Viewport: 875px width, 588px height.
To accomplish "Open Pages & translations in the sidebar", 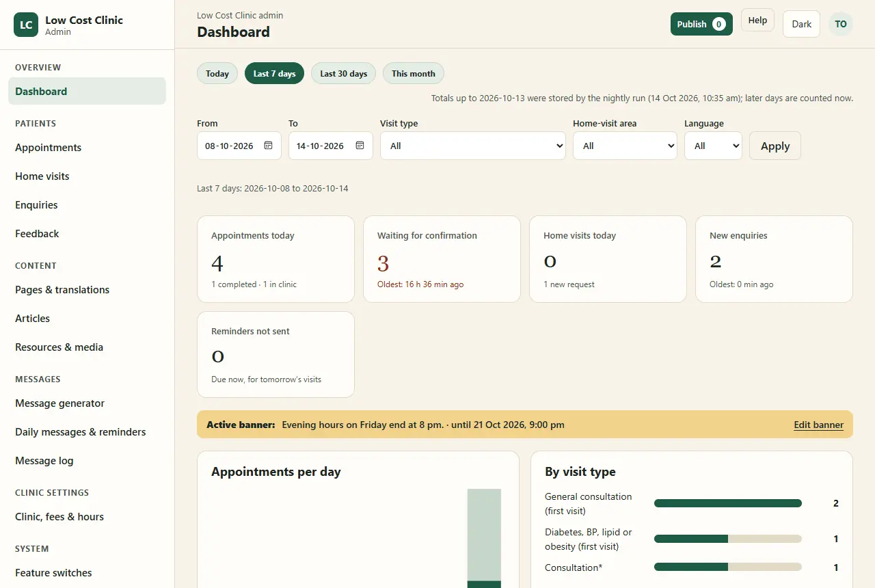I will pyautogui.click(x=87, y=289).
